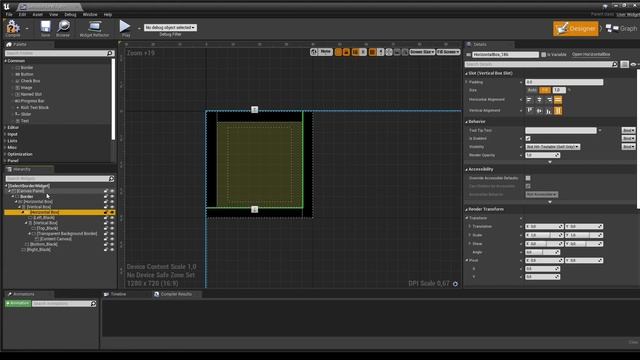Click the widget name input field
The image size is (640, 360).
(x=505, y=54)
